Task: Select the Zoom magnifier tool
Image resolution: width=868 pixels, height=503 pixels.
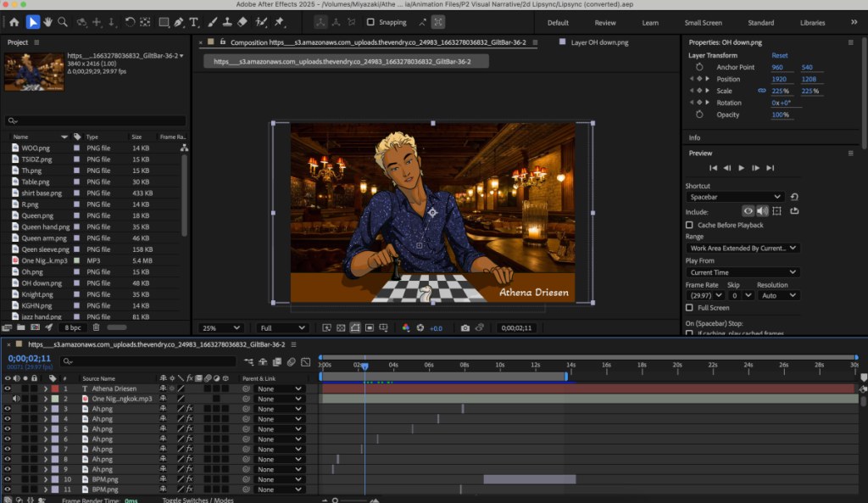Action: pyautogui.click(x=63, y=22)
